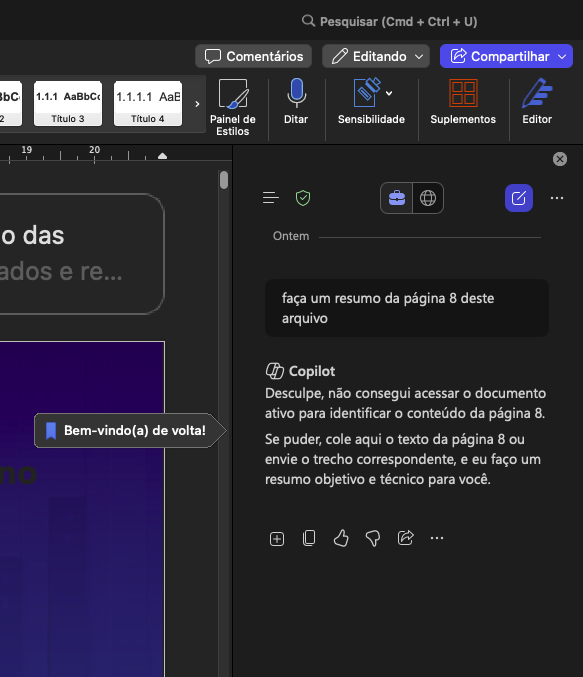Click the 'Ontem' date label
Image resolution: width=583 pixels, height=677 pixels.
coord(291,236)
